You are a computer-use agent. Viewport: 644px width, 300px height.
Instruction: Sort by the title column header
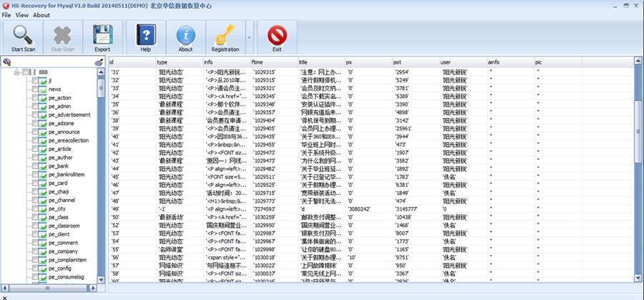321,62
